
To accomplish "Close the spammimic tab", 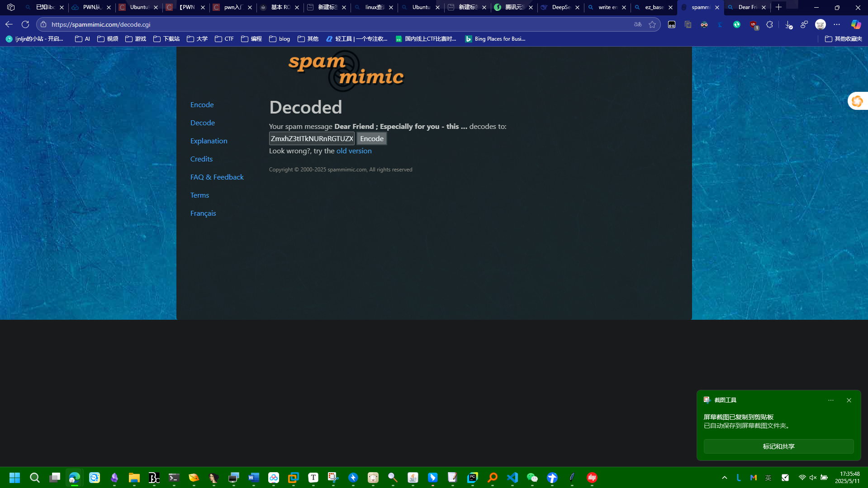I will coord(717,7).
